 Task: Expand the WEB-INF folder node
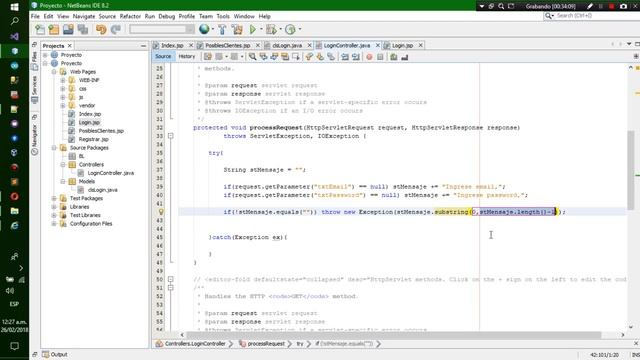click(x=63, y=80)
